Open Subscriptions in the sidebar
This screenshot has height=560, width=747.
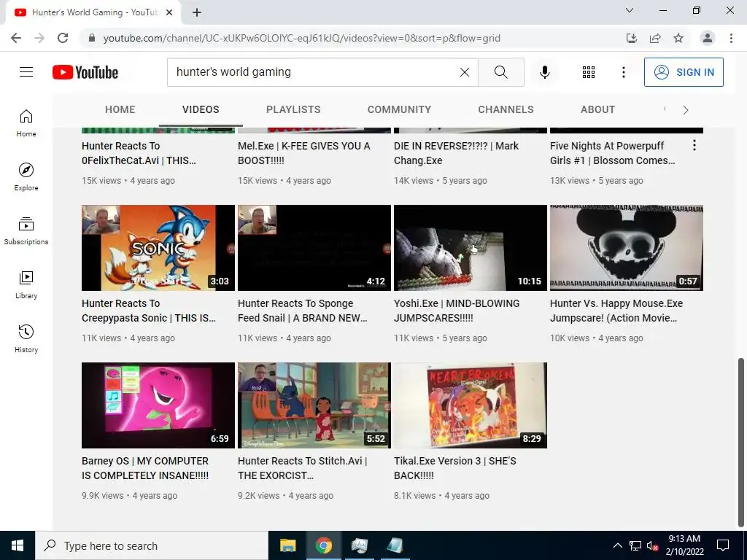[x=26, y=230]
